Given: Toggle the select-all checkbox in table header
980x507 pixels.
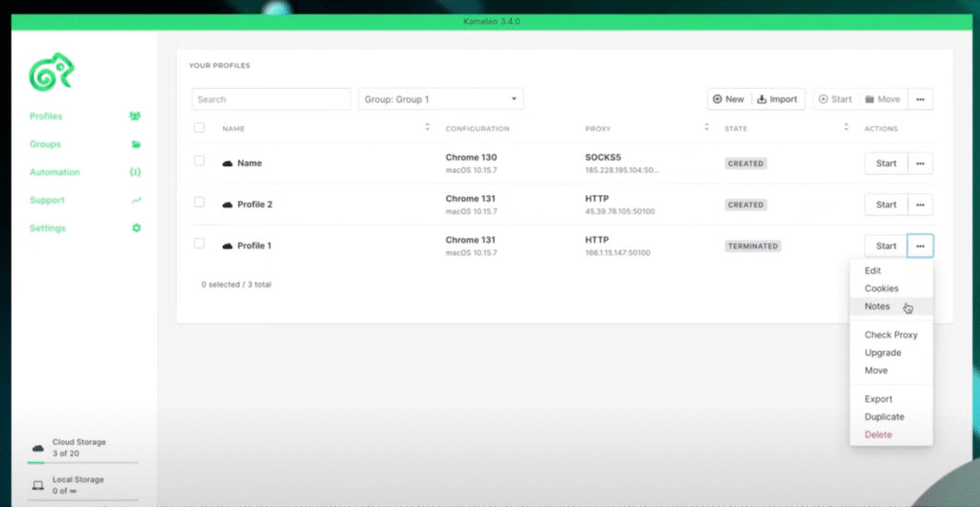Looking at the screenshot, I should (199, 128).
